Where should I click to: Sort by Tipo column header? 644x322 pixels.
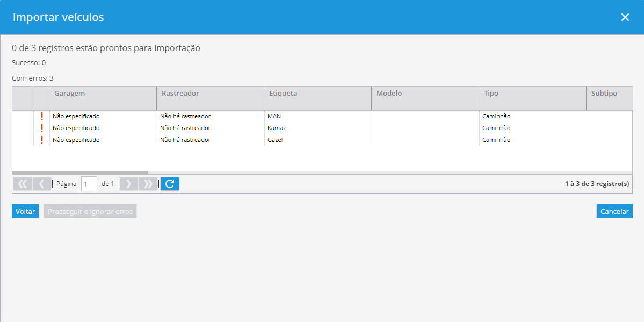(x=533, y=98)
